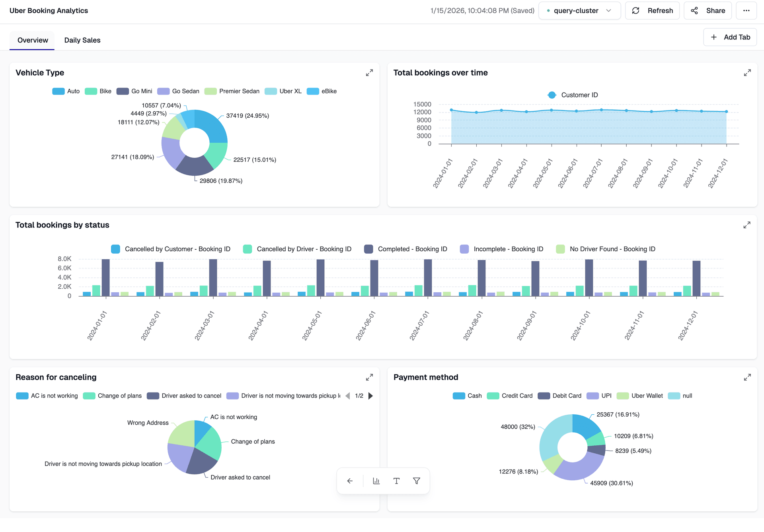
Task: Expand Total bookings over time chart
Action: [x=747, y=73]
